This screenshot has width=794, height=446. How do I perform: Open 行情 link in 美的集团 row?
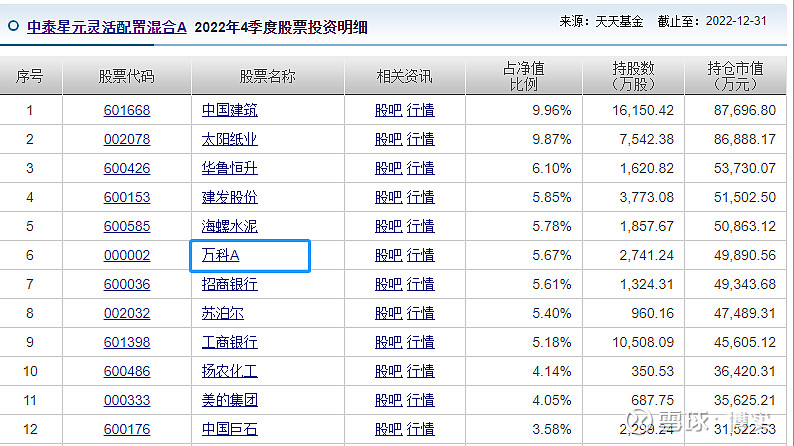(420, 400)
